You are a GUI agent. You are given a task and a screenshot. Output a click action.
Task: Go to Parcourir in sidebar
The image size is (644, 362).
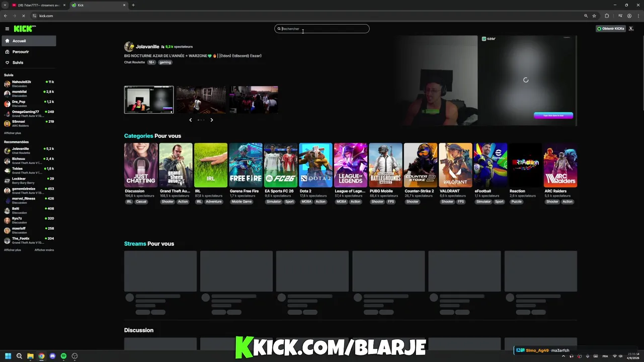(29, 52)
